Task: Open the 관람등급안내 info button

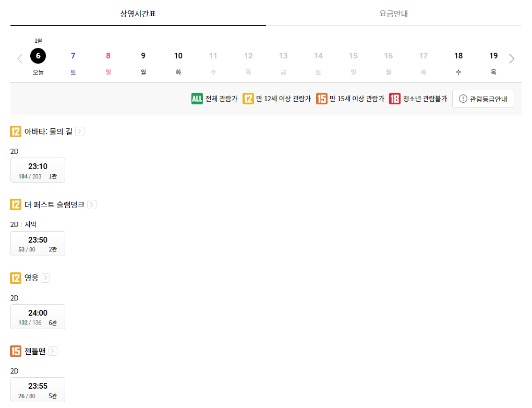Action: [x=483, y=99]
